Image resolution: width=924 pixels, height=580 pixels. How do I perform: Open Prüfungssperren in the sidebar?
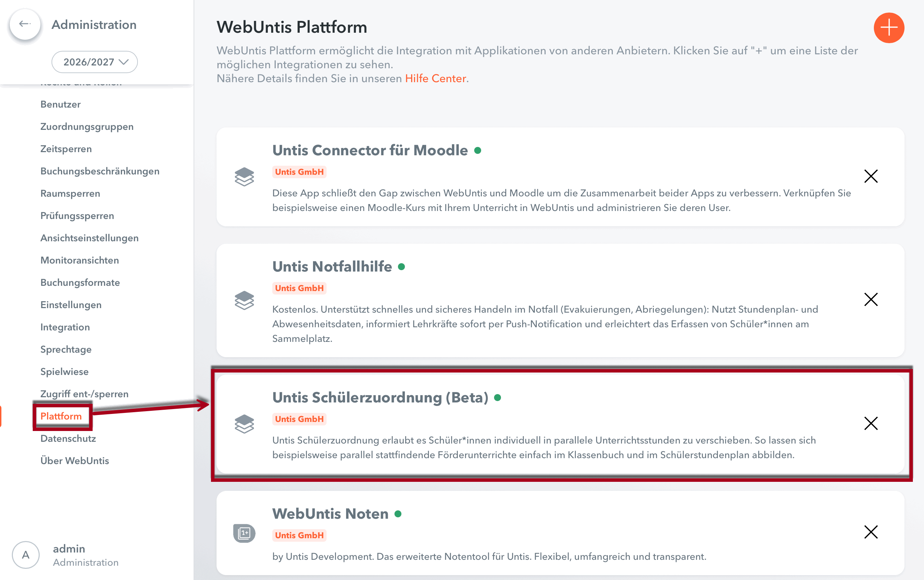[77, 215]
